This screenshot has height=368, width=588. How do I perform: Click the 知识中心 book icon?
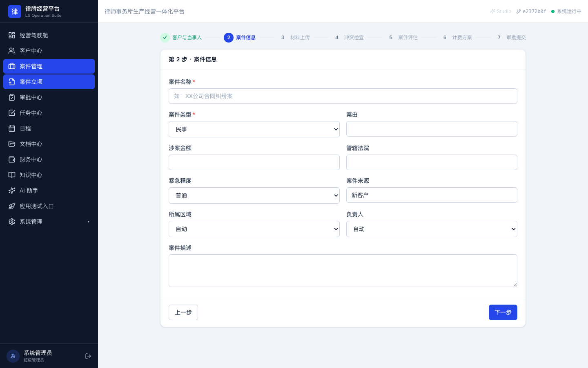pyautogui.click(x=12, y=175)
